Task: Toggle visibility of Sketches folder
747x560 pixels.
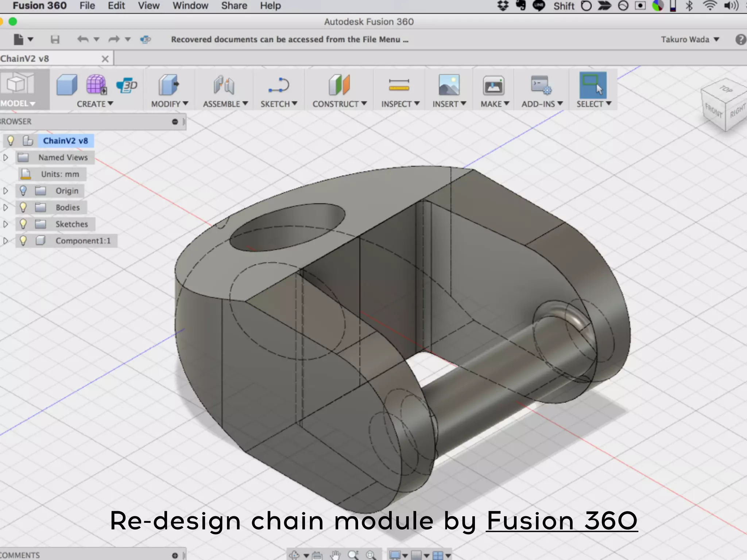Action: 23,224
